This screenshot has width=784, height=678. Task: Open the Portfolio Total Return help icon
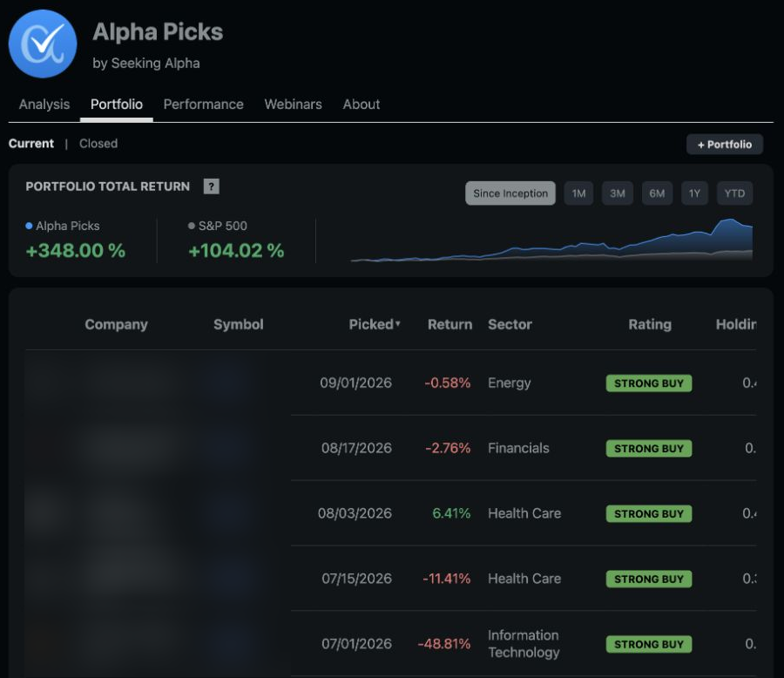(211, 186)
